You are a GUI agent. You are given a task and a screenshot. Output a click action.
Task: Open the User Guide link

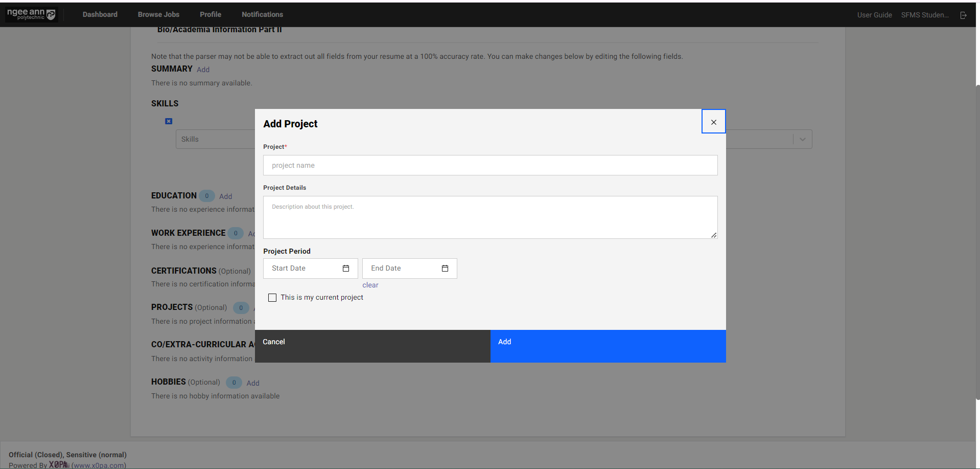874,15
